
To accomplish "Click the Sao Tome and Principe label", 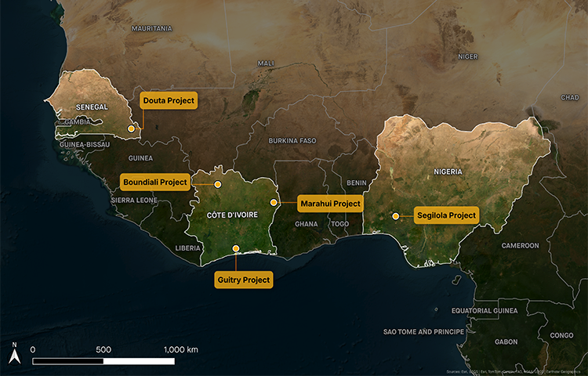I will 423,332.
